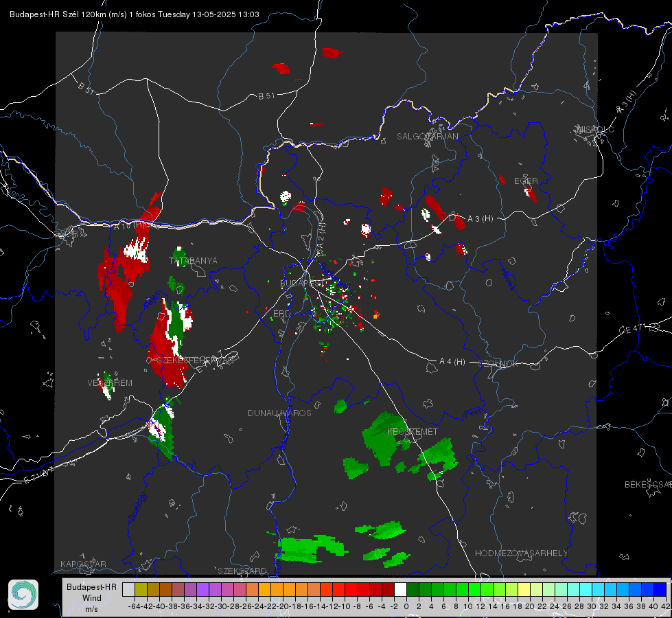Click the HÓDMEZŐVÁSÁRHELY city label
This screenshot has width=672, height=618.
(521, 553)
